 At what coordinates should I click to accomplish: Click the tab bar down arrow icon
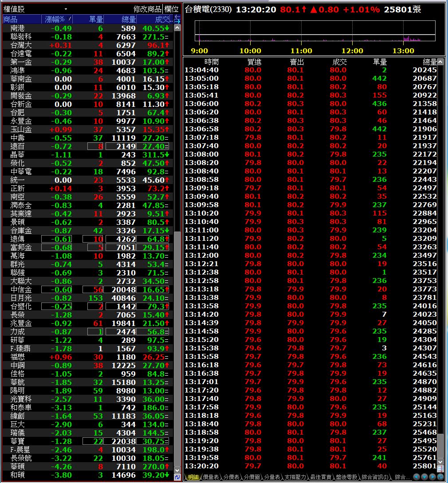click(424, 477)
